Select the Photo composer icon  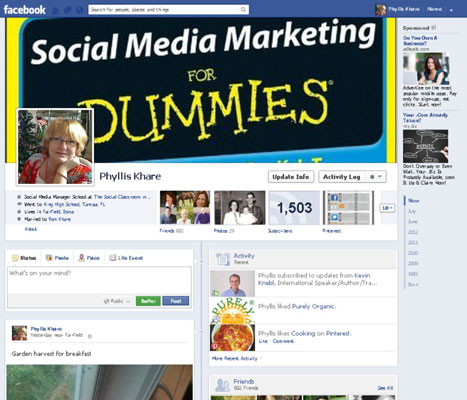[49, 258]
